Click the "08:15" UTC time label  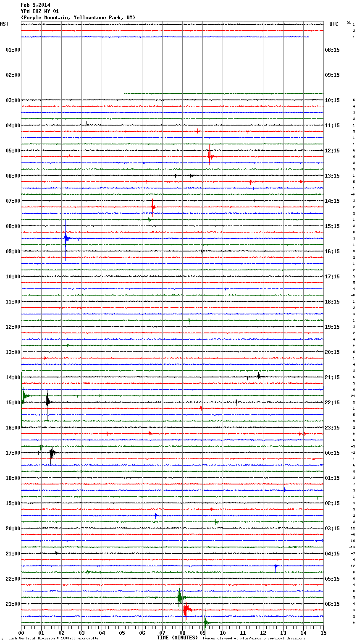pyautogui.click(x=332, y=50)
